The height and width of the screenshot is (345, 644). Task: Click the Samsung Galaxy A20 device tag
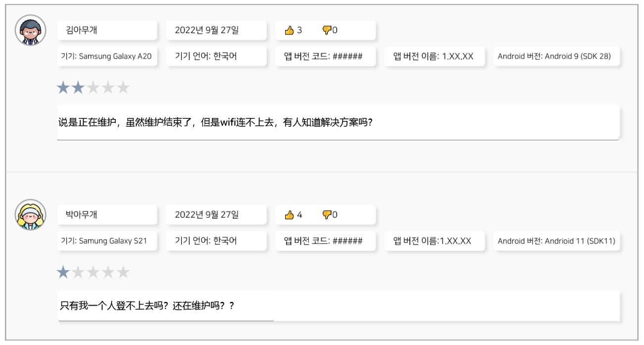tap(106, 56)
